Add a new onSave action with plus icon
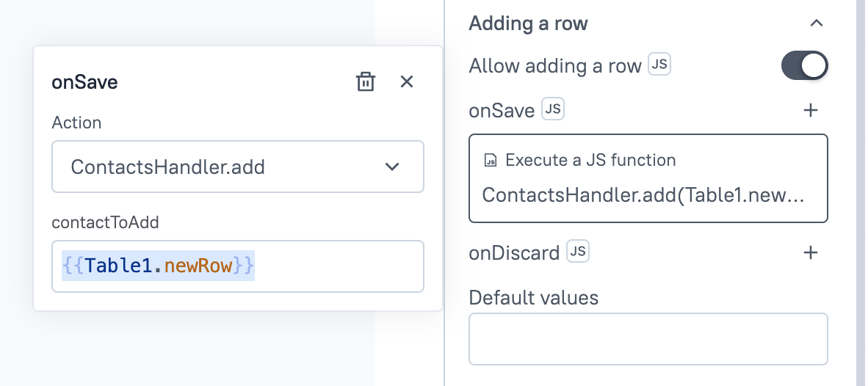Viewport: 868px width, 386px height. [811, 111]
